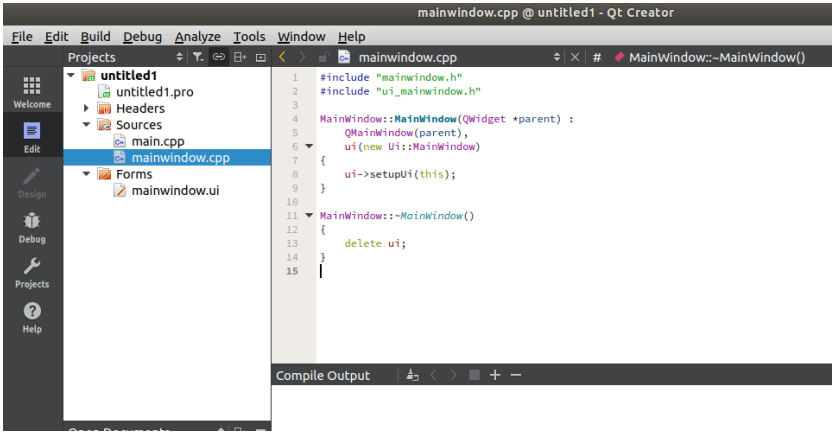This screenshot has height=435, width=836.
Task: Open the Window menu
Action: [301, 37]
